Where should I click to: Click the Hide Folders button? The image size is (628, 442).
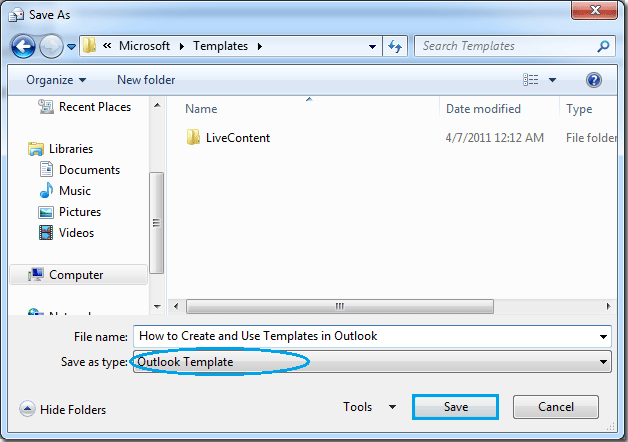pyautogui.click(x=62, y=409)
